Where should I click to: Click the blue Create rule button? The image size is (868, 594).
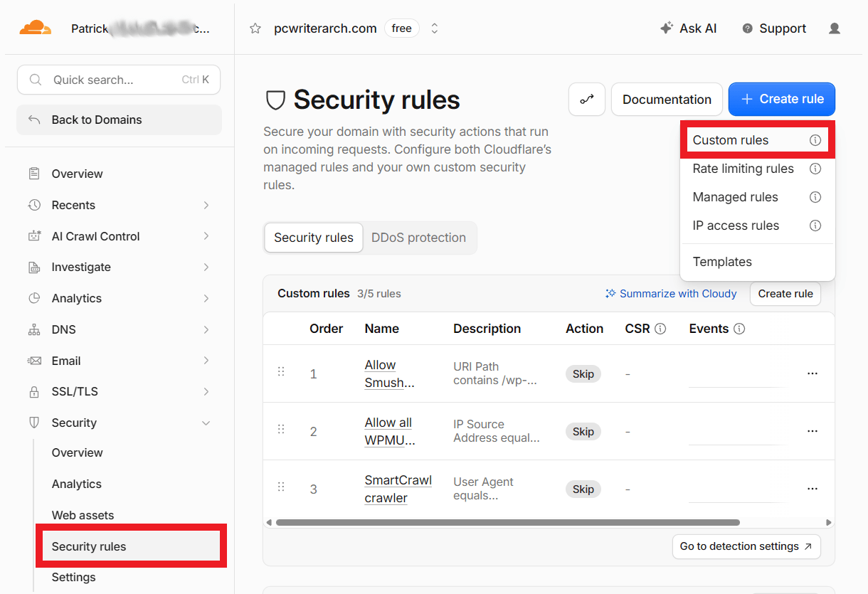782,100
